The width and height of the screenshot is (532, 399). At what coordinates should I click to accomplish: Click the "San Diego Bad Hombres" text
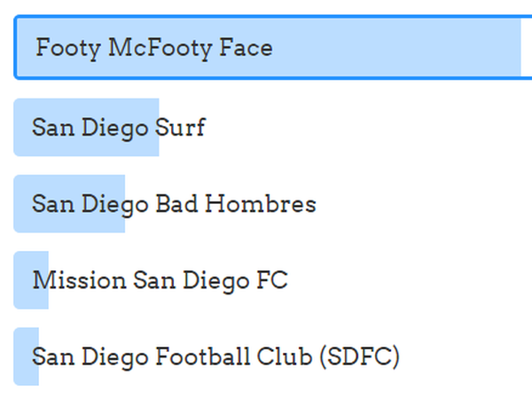pyautogui.click(x=174, y=204)
